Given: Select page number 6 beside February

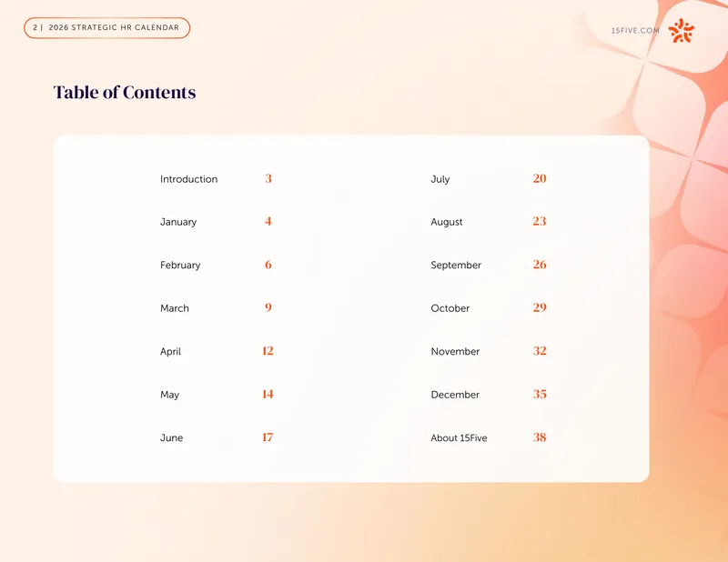Looking at the screenshot, I should [268, 265].
